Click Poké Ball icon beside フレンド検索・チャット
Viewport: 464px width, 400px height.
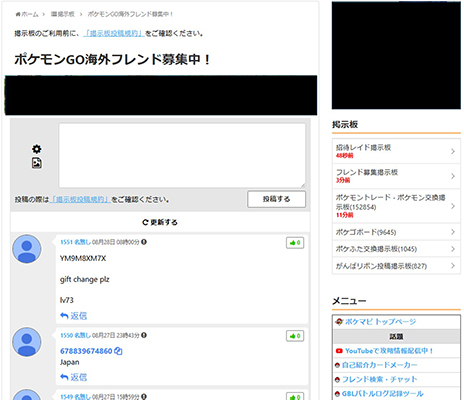(x=337, y=380)
